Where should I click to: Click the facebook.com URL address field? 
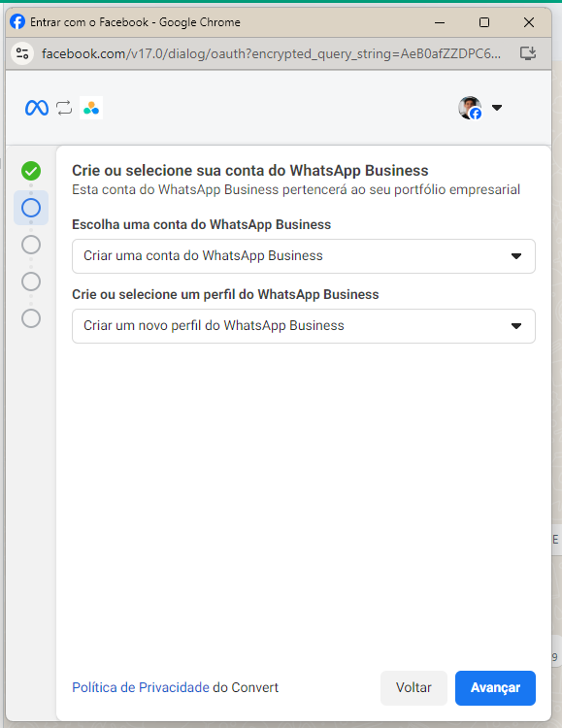[x=271, y=53]
